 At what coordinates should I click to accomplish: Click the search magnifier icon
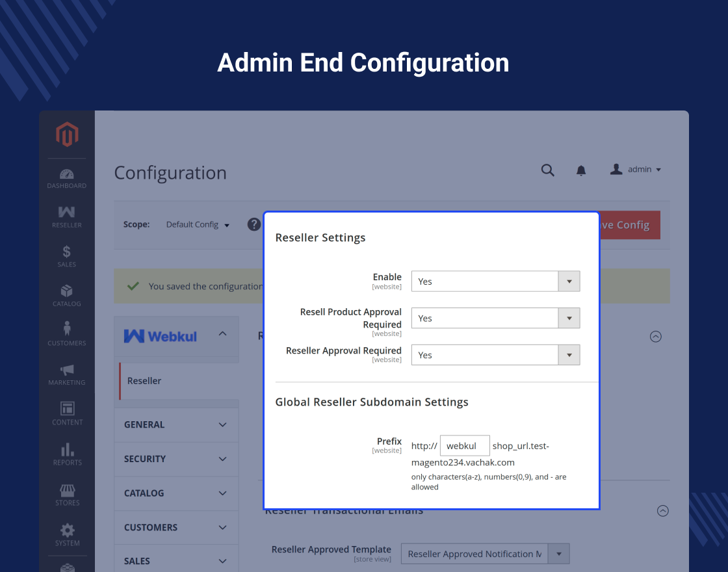click(x=548, y=170)
